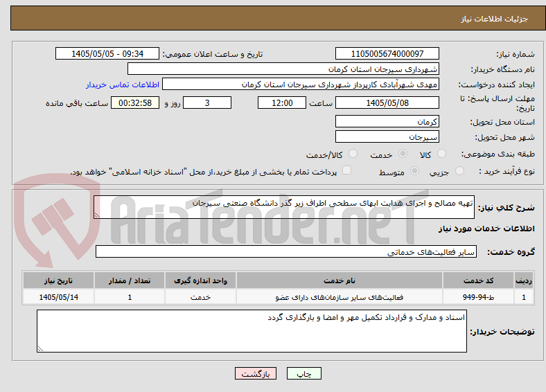Click the days remaining field showing 3
The height and width of the screenshot is (392, 546).
207,103
